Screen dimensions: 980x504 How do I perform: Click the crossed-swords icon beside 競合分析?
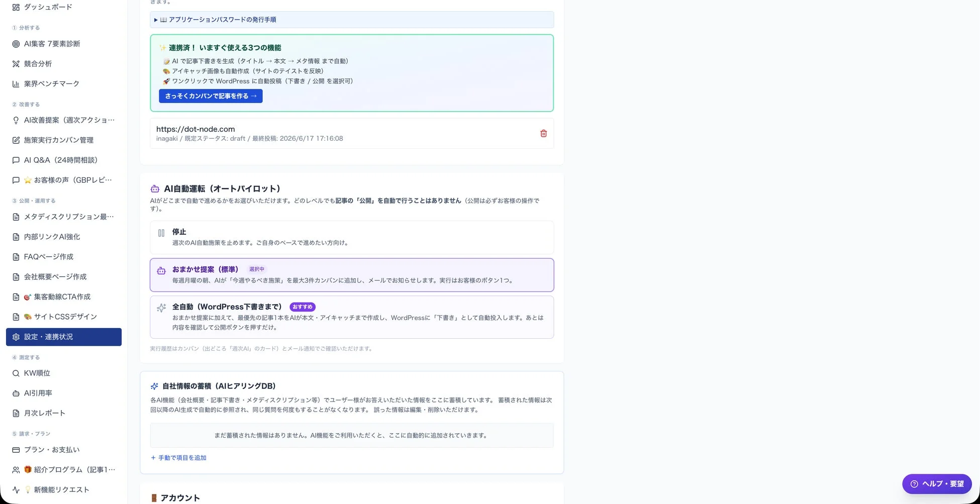16,64
